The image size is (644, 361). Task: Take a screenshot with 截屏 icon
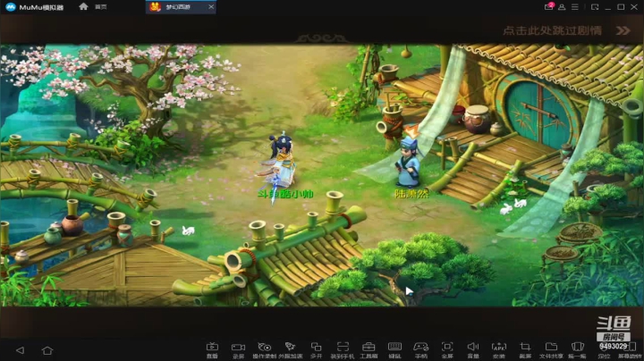(525, 350)
